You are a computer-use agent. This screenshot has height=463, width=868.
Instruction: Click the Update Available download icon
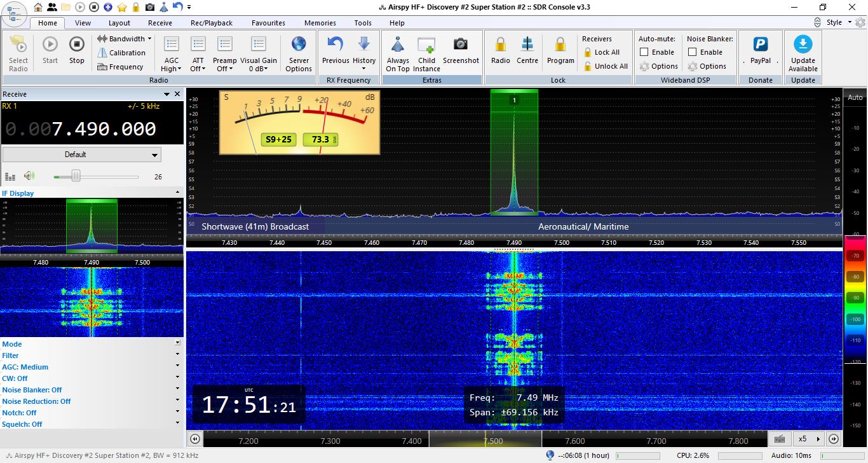point(803,45)
